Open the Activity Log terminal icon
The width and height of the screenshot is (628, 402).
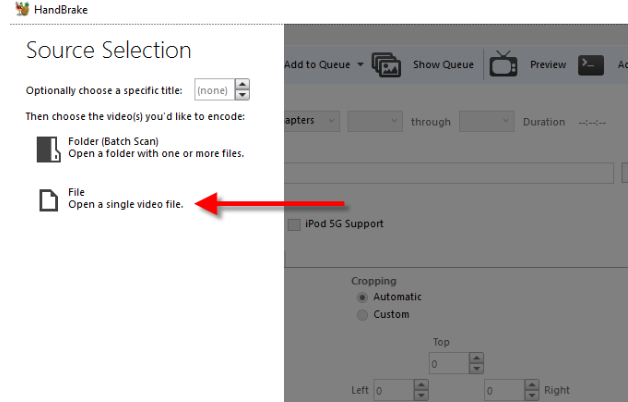click(x=592, y=65)
